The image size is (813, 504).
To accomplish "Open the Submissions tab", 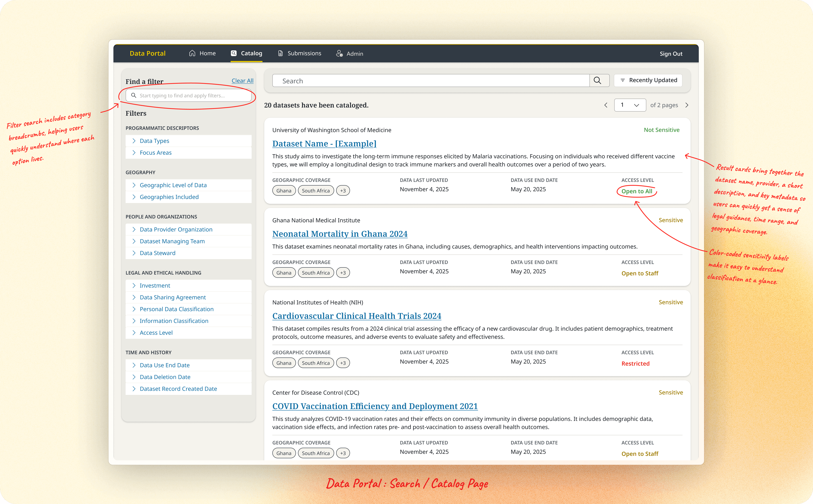I will 304,53.
